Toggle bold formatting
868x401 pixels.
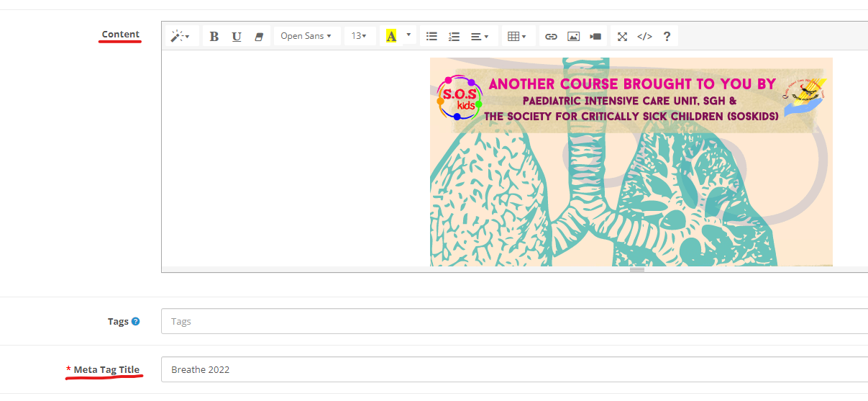214,36
